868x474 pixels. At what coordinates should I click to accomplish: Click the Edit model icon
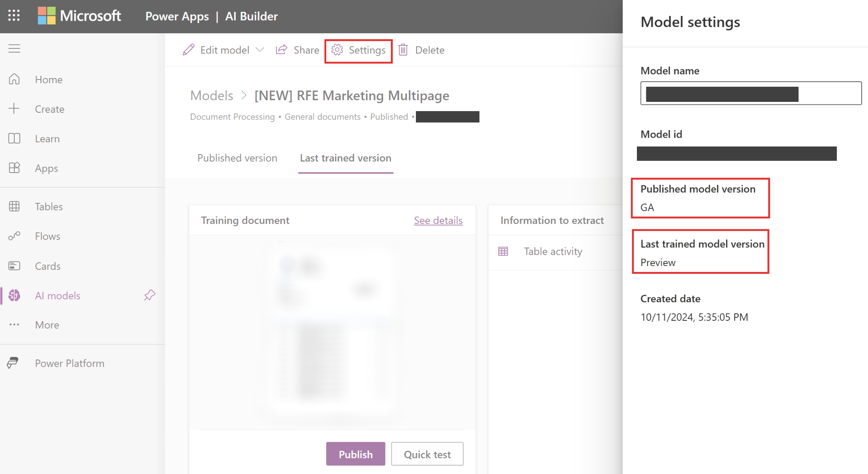pos(188,50)
